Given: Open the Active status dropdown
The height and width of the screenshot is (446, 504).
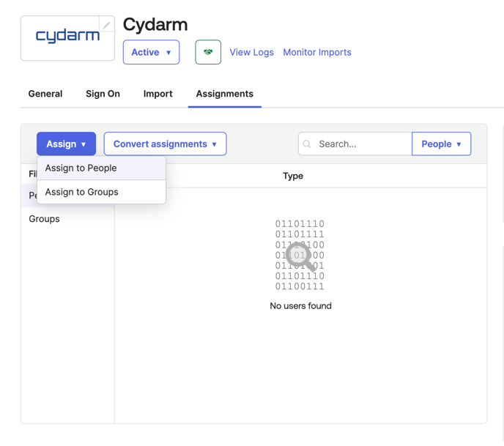Looking at the screenshot, I should (x=151, y=52).
